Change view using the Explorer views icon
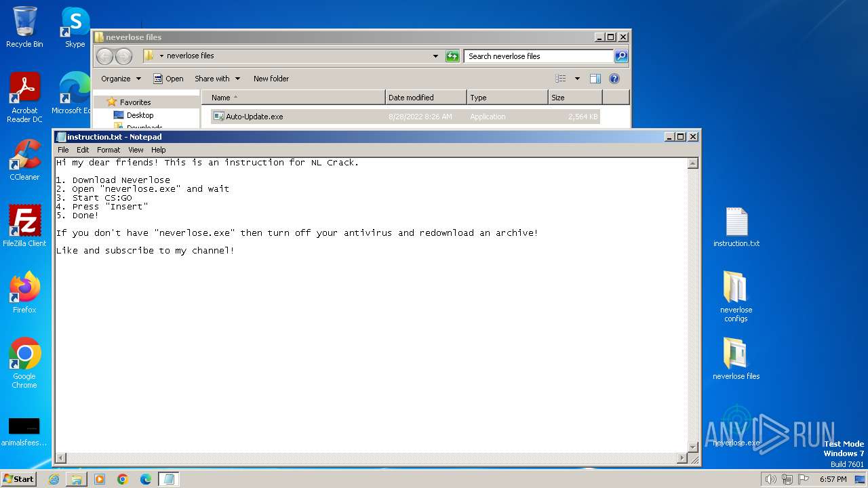 point(560,79)
